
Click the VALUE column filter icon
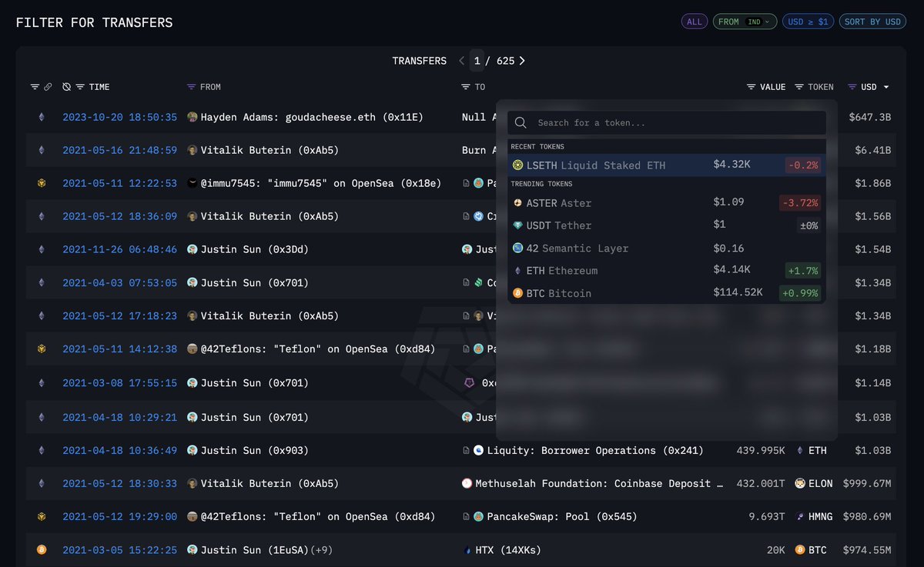[x=751, y=87]
